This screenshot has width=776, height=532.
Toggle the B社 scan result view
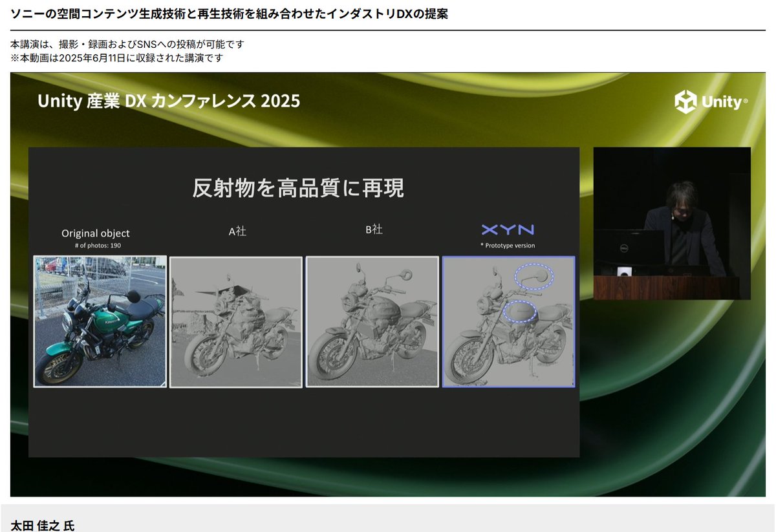tap(373, 322)
